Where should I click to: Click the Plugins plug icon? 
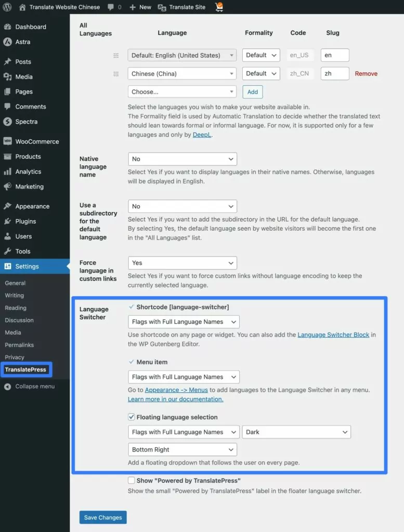click(7, 221)
